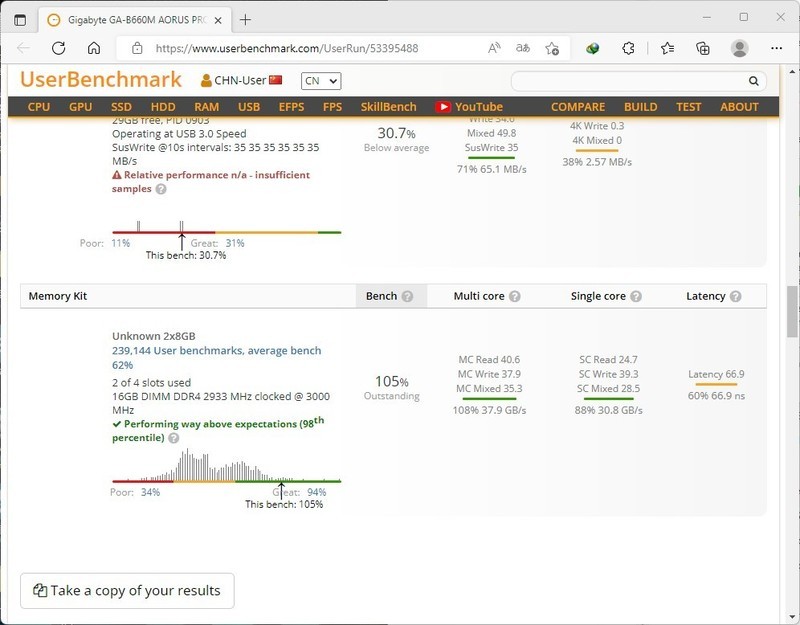
Task: Click the translate page icon
Action: click(x=522, y=48)
